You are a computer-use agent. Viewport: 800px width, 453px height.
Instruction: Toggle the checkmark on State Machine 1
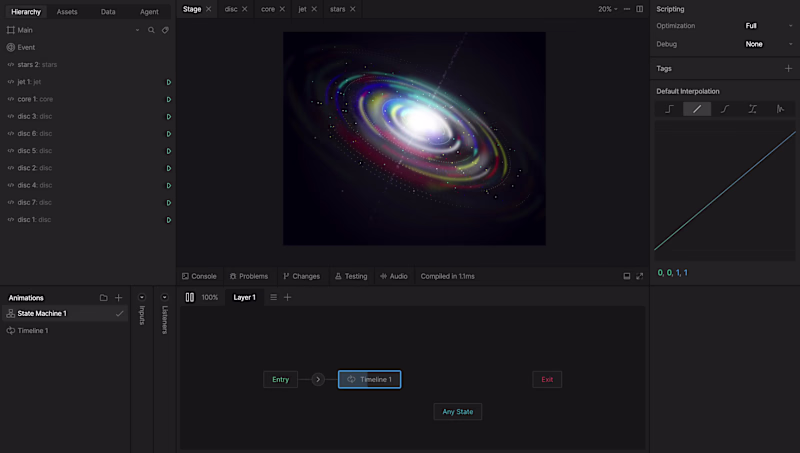(120, 314)
